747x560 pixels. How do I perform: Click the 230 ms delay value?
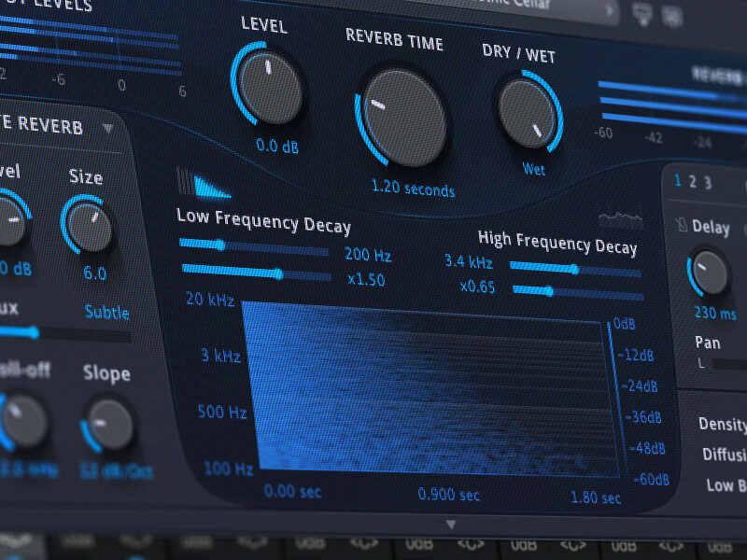715,313
